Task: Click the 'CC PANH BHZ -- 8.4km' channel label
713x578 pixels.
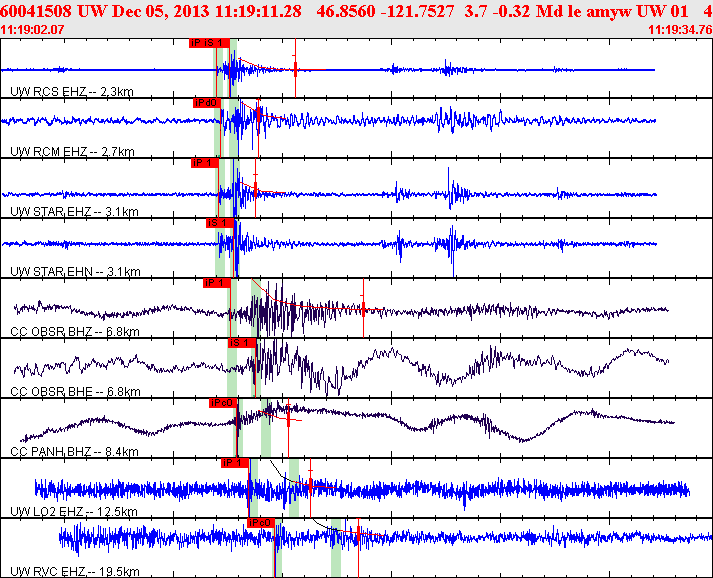Action: point(74,452)
